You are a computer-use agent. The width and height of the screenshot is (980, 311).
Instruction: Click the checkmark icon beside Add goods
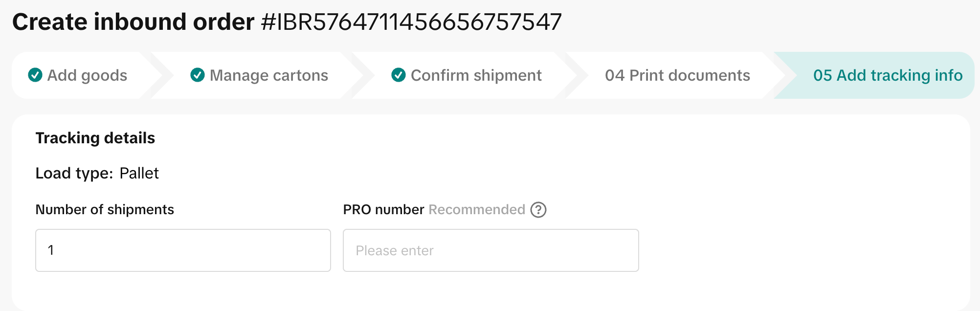35,75
